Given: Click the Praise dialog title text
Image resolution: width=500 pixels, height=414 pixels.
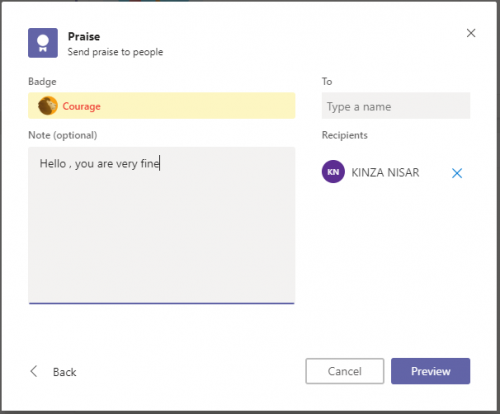Looking at the screenshot, I should tap(84, 36).
